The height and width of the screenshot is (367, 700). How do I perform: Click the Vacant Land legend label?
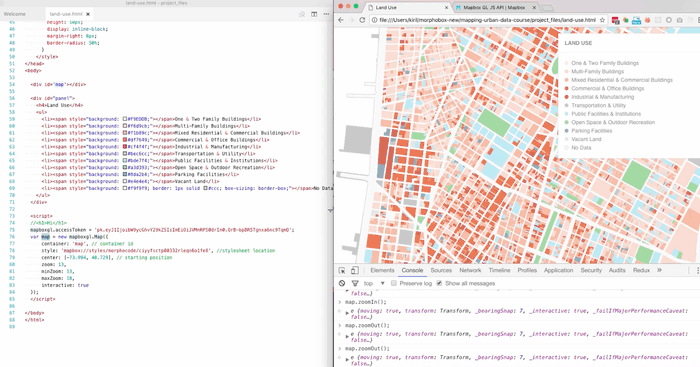586,139
